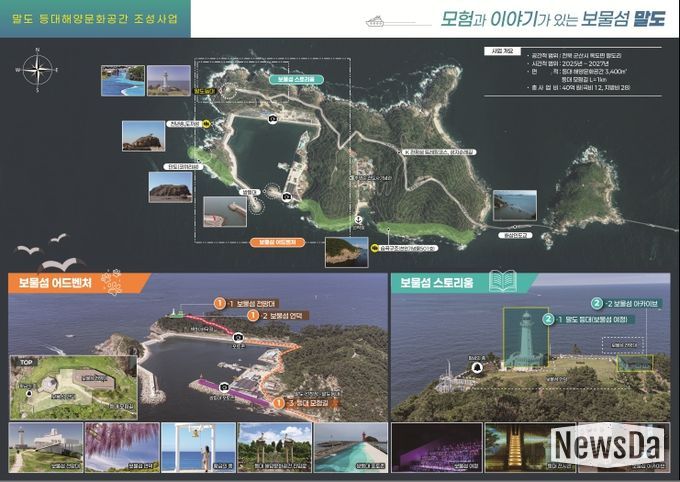Click the 2025년 ~ 2027년 project period line

tap(569, 63)
